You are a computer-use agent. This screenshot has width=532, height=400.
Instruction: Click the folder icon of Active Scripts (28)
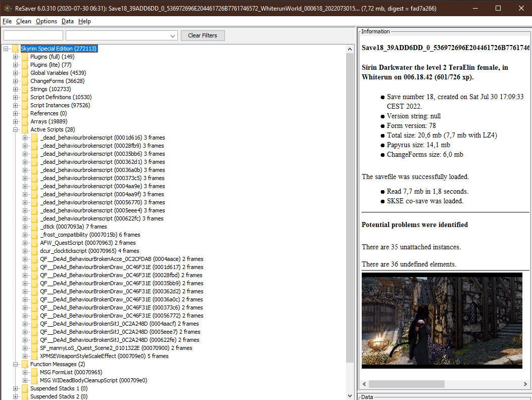[25, 130]
